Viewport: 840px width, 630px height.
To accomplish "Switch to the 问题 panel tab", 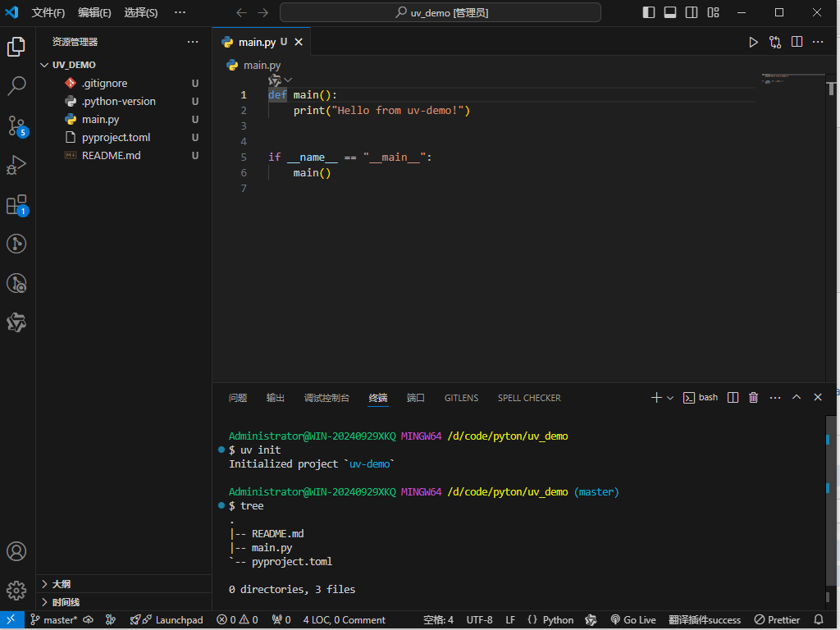I will 238,398.
